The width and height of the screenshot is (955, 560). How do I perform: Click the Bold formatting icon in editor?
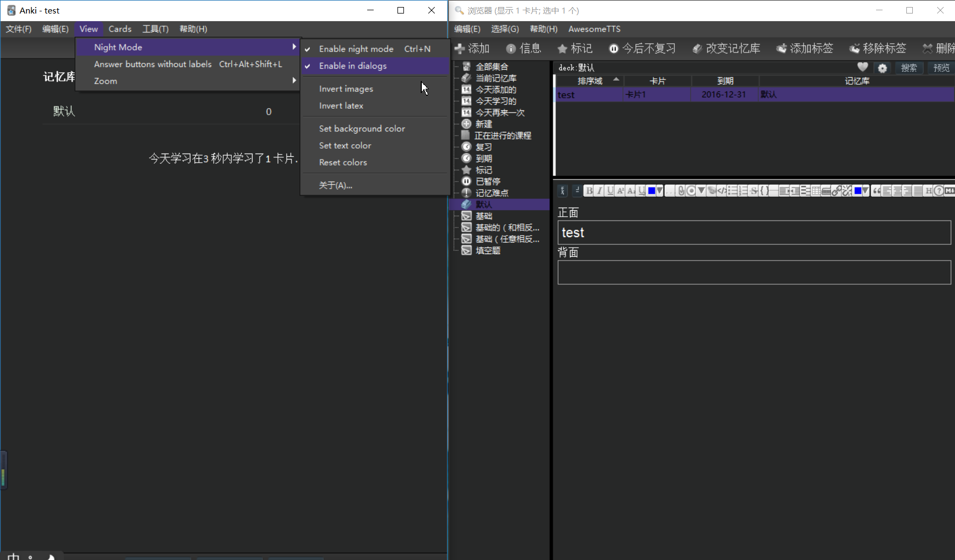point(589,190)
